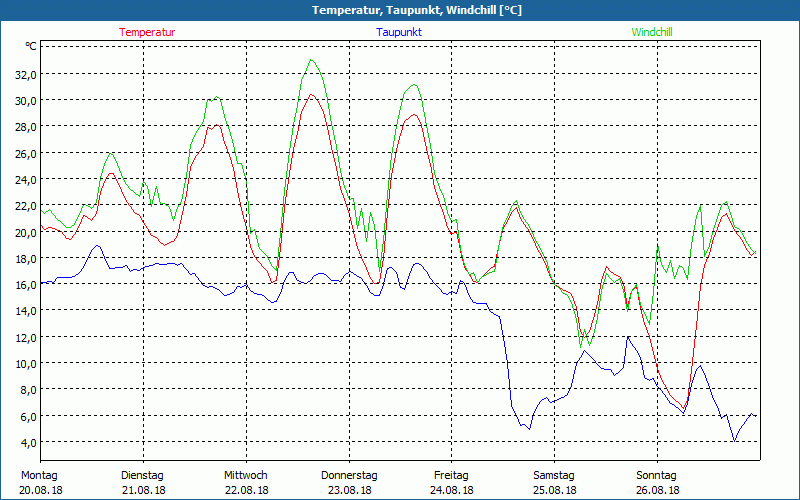Click the highest green Windchill peak

click(312, 60)
